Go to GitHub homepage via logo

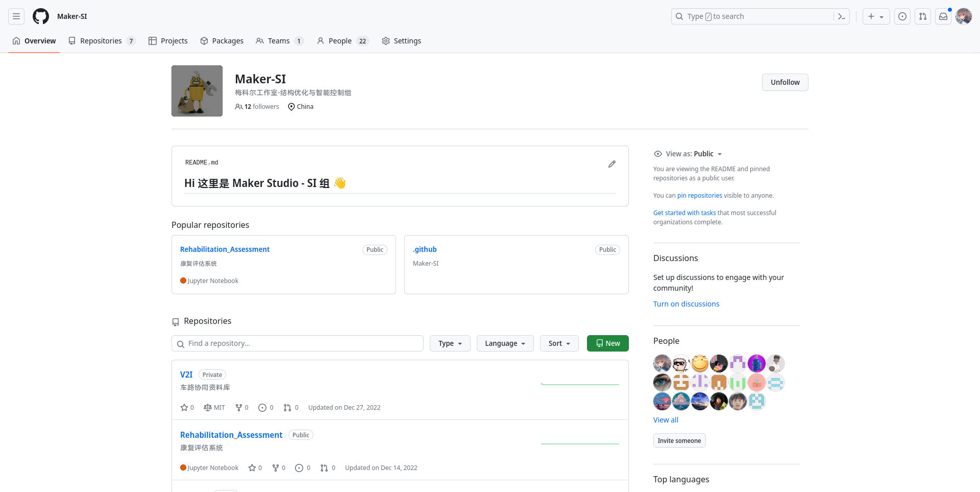pyautogui.click(x=41, y=16)
